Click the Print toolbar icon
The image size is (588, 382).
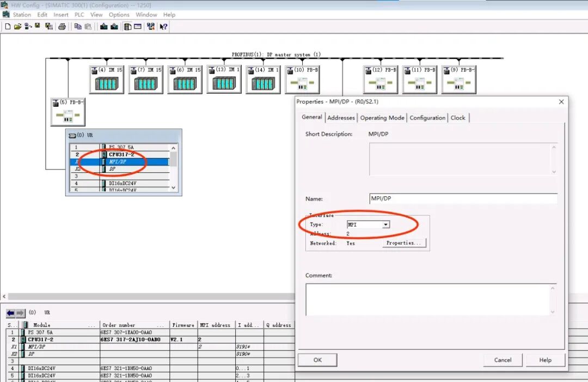click(62, 27)
